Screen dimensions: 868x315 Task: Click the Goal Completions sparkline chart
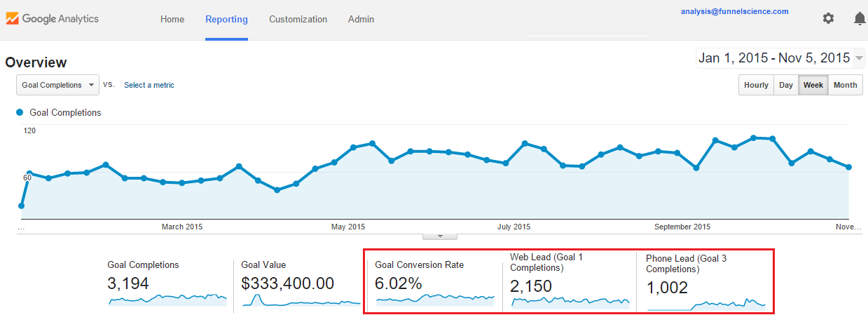(x=167, y=299)
